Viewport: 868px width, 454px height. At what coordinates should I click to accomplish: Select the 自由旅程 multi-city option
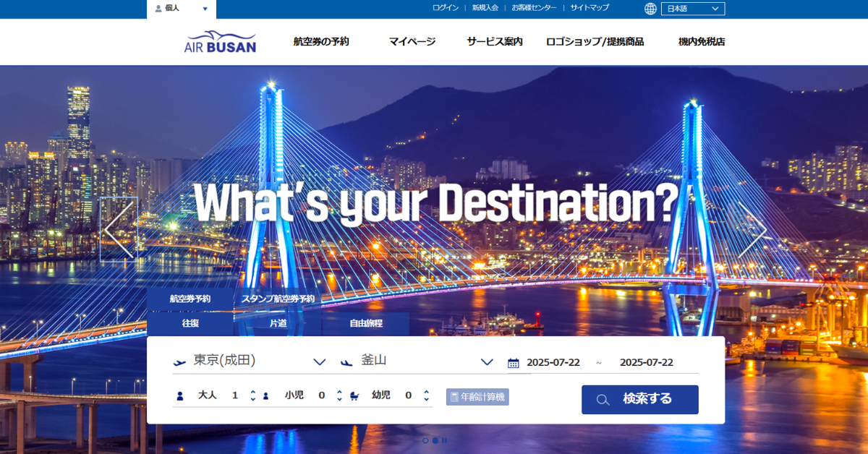(x=366, y=324)
